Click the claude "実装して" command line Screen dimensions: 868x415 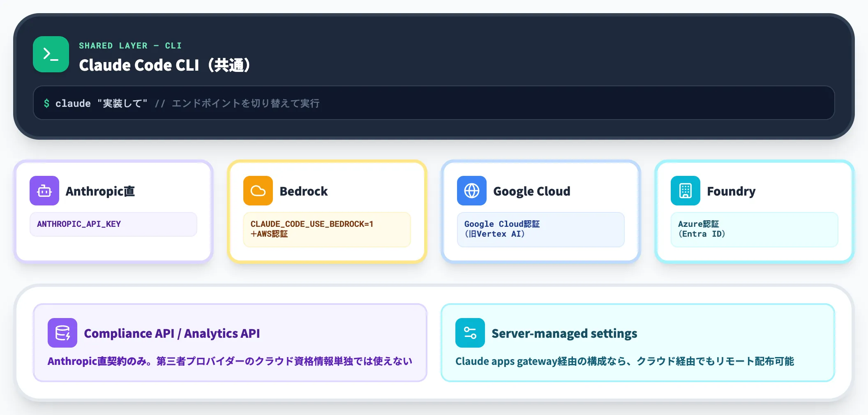[434, 103]
